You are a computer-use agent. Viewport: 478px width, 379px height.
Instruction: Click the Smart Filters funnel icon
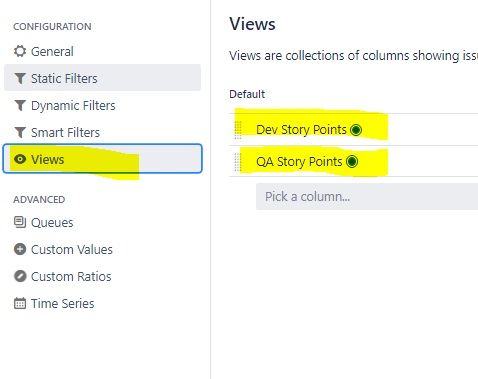[x=20, y=133]
